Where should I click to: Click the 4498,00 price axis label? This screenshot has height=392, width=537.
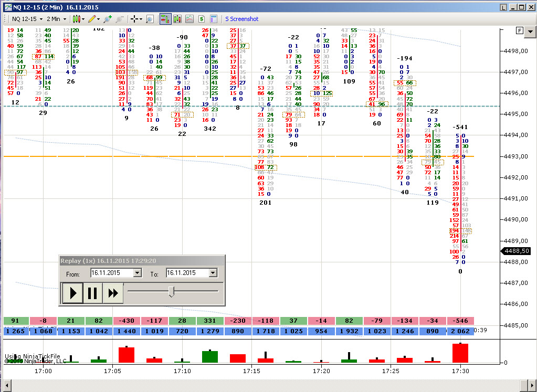(516, 51)
